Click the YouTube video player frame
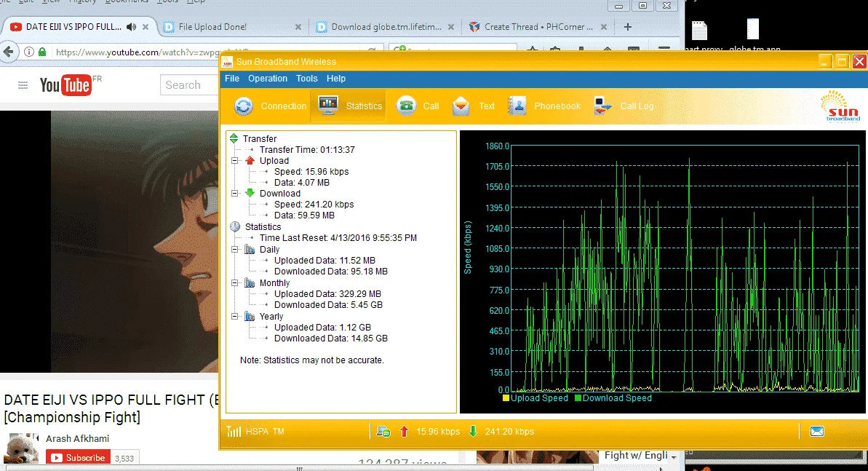Viewport: 868px width, 471px height. [109, 242]
